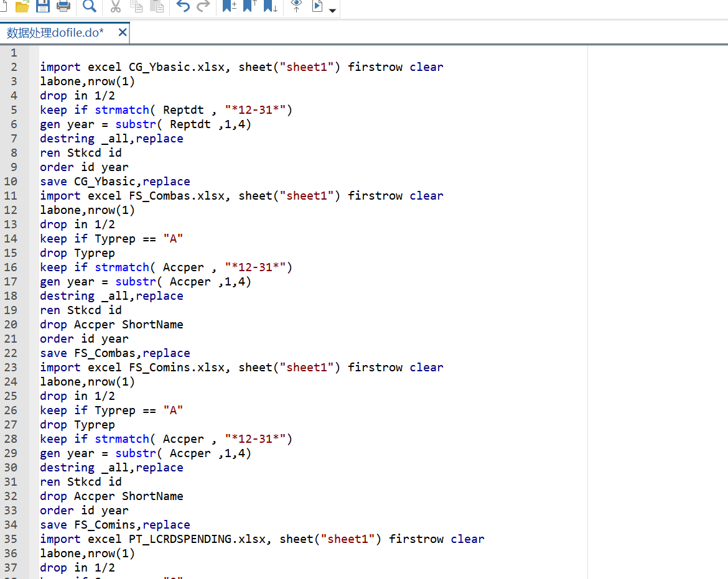Viewport: 728px width, 579px height.
Task: Place cursor on the save CG_Ybasic,replace line
Action: click(x=115, y=182)
